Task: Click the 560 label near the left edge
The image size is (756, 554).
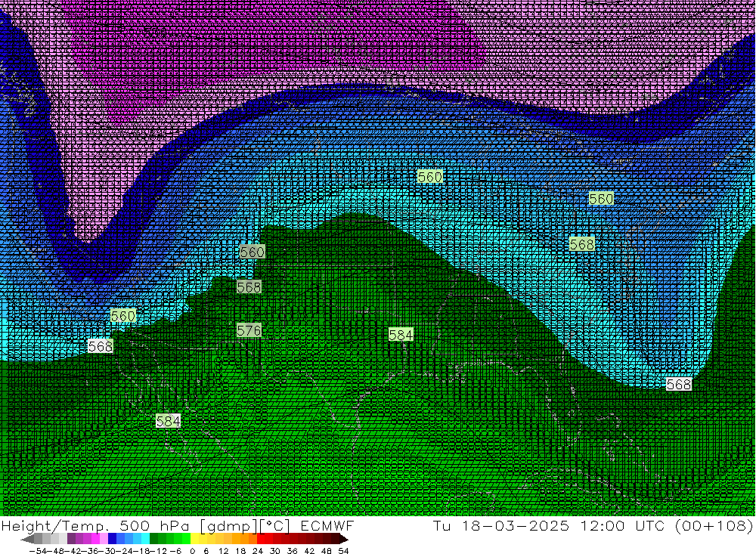Action: tap(123, 316)
